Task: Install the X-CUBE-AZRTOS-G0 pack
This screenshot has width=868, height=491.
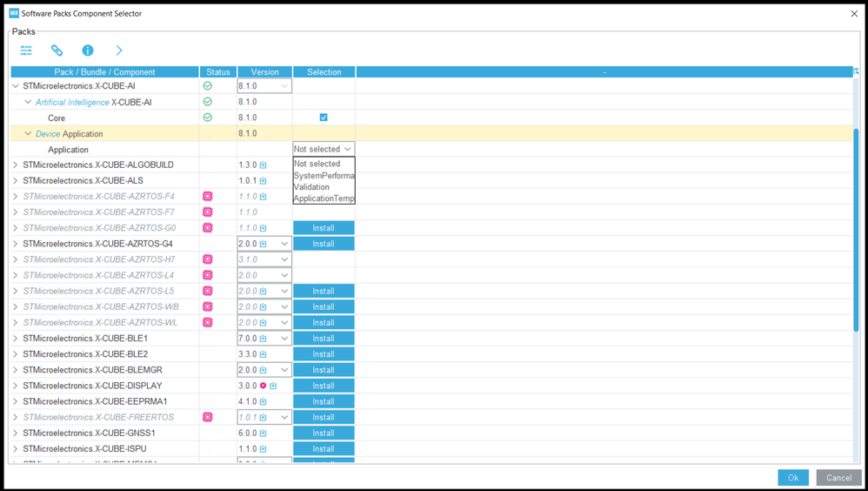Action: tap(324, 228)
